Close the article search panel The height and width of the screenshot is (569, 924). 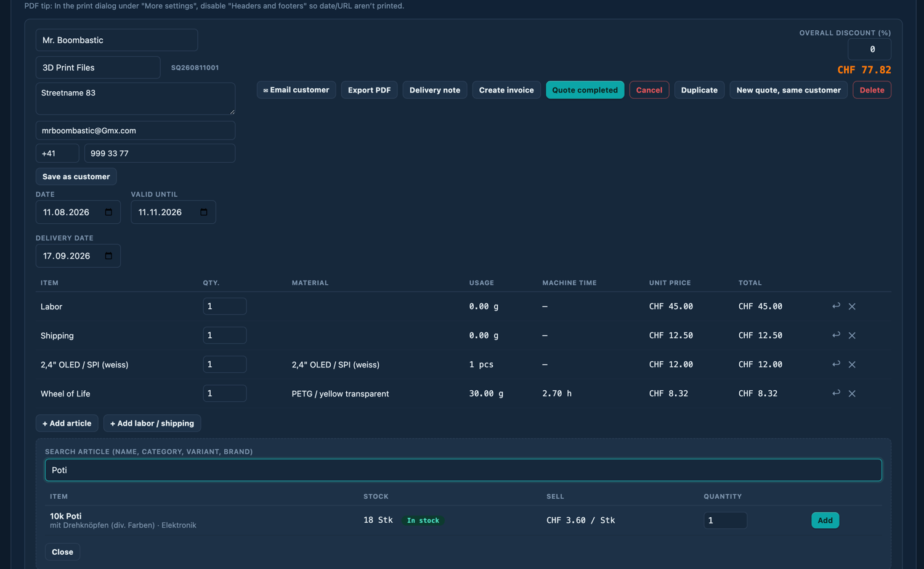62,552
